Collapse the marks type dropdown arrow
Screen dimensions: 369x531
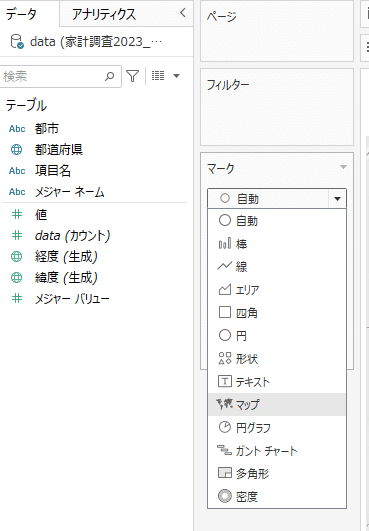click(x=337, y=198)
